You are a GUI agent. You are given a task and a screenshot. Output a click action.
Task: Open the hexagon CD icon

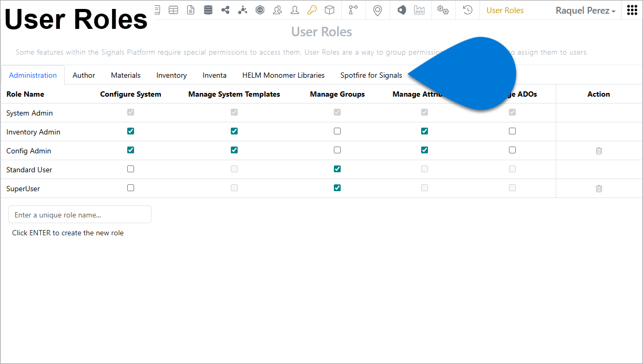click(x=260, y=10)
